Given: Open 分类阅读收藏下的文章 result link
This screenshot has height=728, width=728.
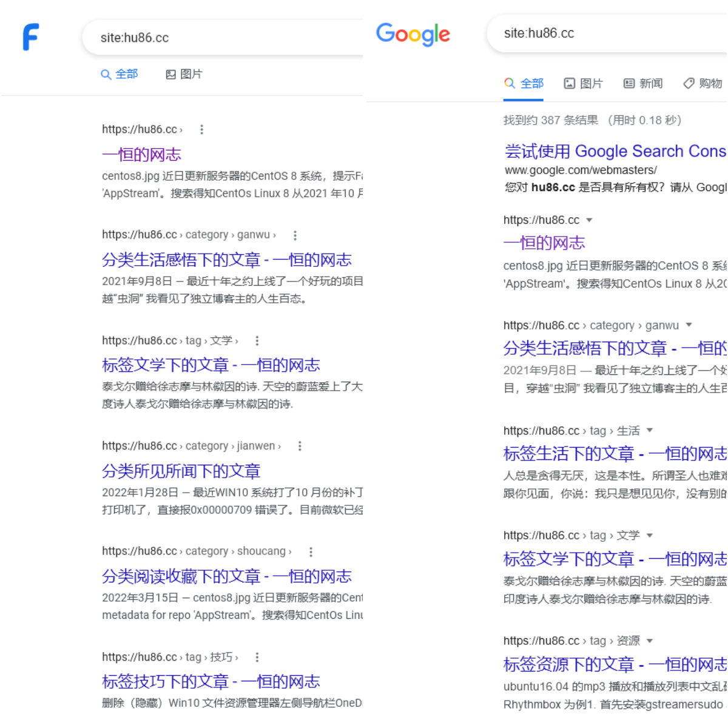Looking at the screenshot, I should [227, 576].
